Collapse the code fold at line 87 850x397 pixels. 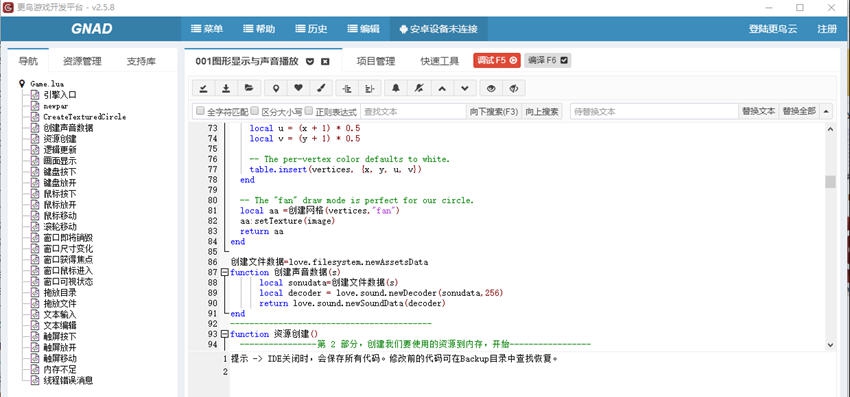click(x=224, y=272)
